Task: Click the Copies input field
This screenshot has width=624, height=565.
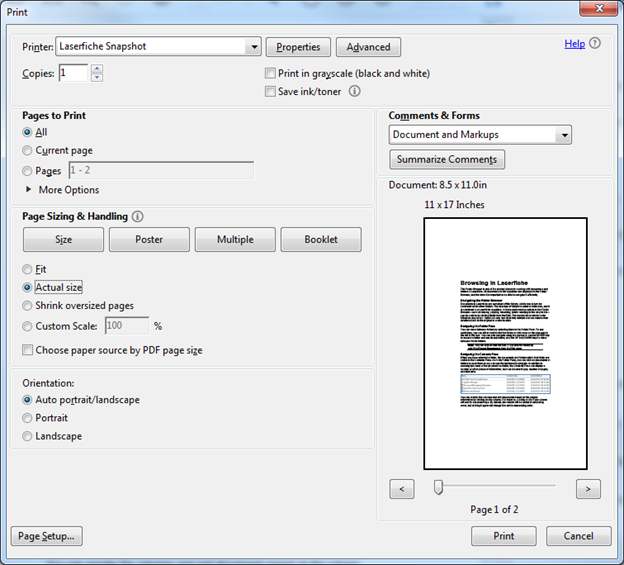Action: point(73,73)
